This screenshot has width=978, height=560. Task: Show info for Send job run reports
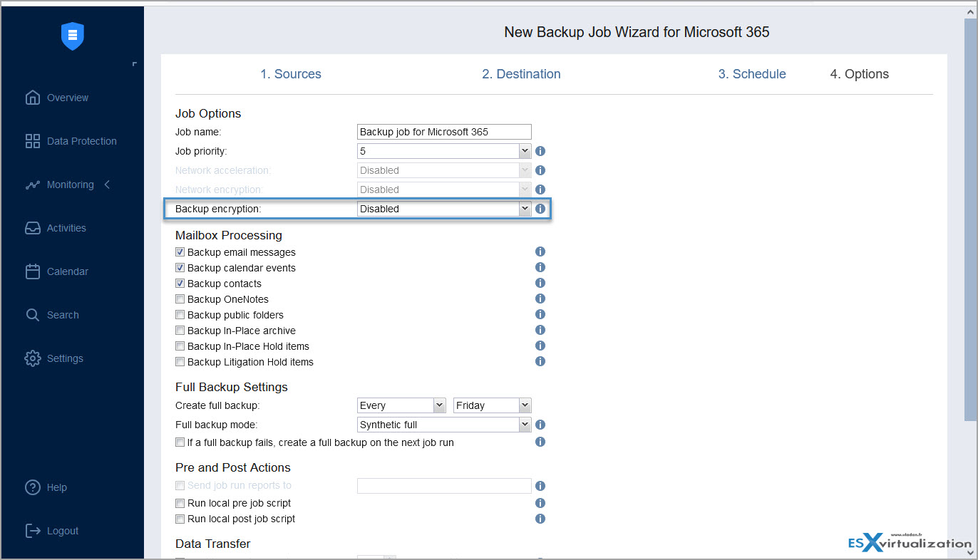pyautogui.click(x=540, y=486)
